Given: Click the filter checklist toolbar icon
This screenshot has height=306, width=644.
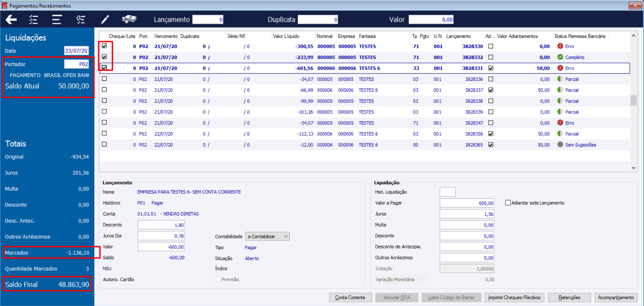Looking at the screenshot, I should 81,20.
